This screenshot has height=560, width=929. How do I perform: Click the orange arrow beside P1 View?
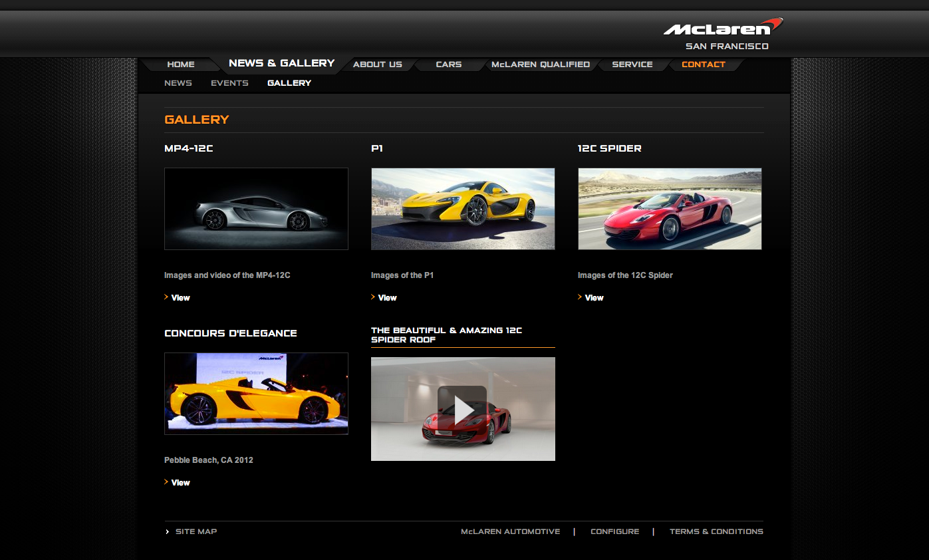click(x=373, y=297)
